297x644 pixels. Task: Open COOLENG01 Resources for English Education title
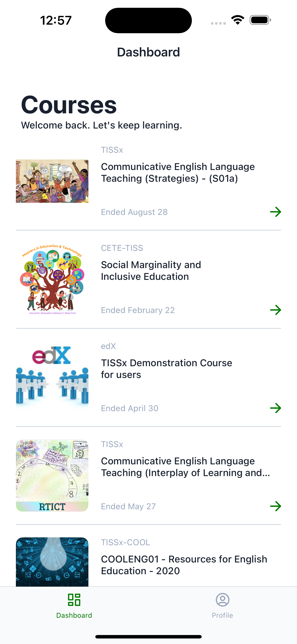point(184,565)
